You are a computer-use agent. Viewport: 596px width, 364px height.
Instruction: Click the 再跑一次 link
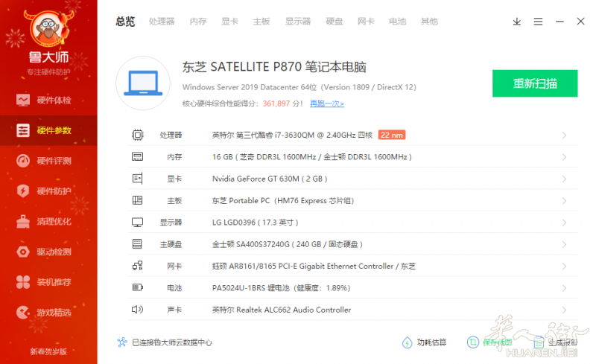(x=327, y=103)
